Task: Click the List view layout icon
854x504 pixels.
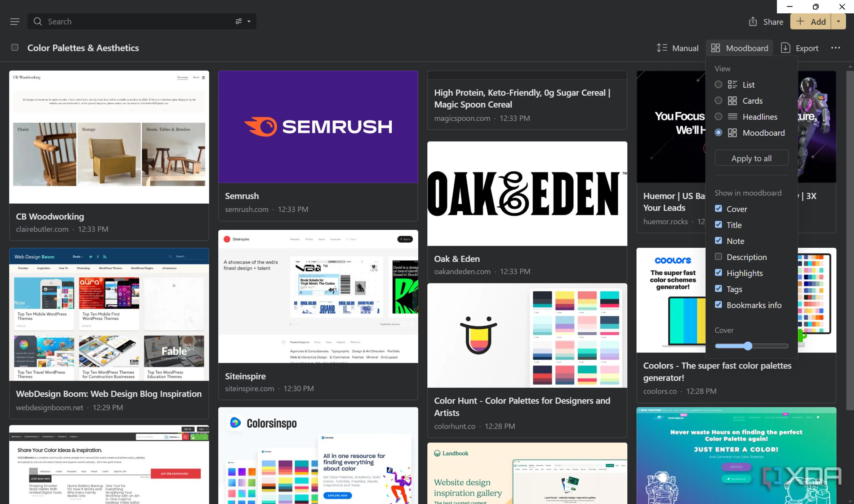Action: [x=733, y=85]
